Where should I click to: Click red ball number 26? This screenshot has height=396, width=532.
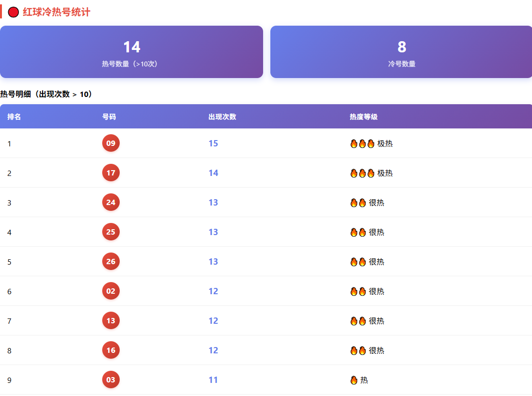[x=111, y=261]
